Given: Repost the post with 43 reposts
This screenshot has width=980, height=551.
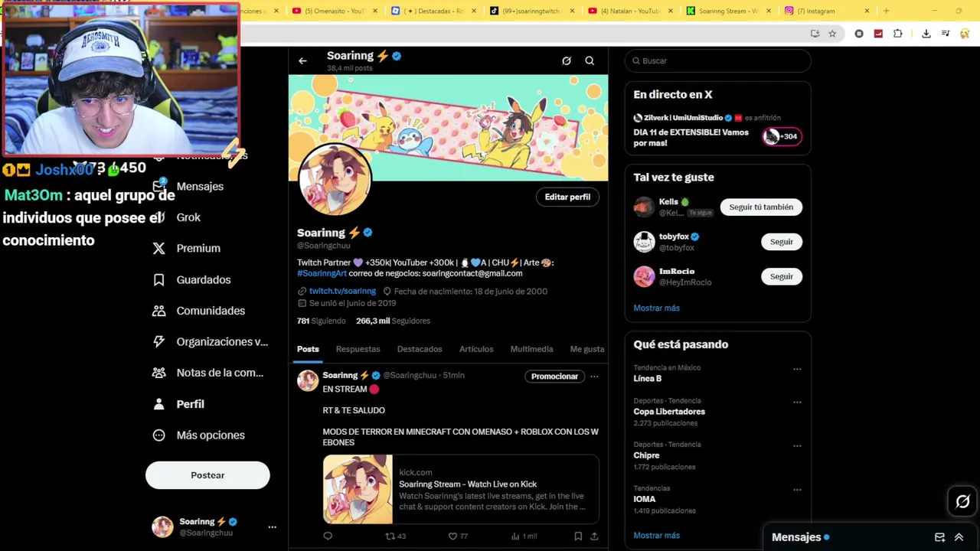Looking at the screenshot, I should pyautogui.click(x=395, y=536).
